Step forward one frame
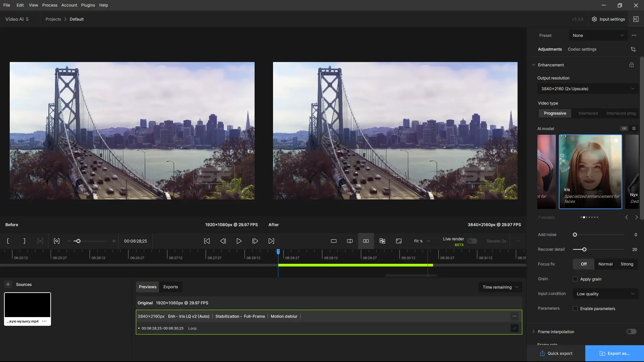644x362 pixels. click(255, 241)
